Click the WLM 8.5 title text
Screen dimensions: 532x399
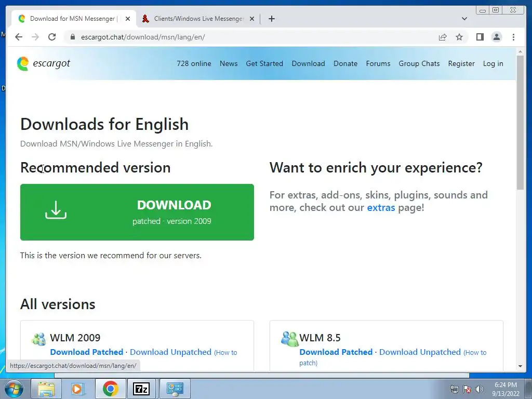pyautogui.click(x=320, y=338)
